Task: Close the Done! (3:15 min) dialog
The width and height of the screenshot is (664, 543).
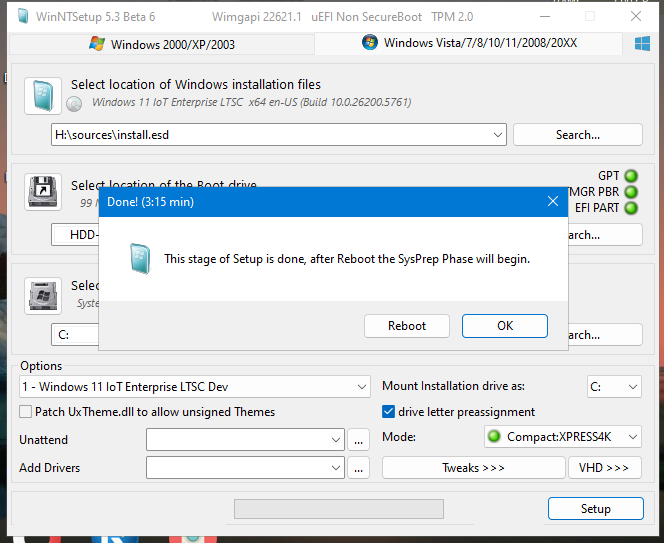Action: [553, 202]
